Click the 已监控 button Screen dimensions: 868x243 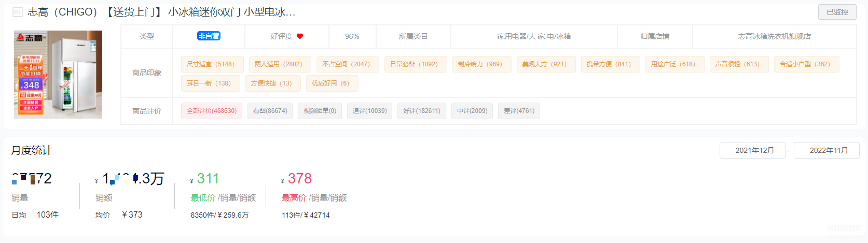[x=837, y=12]
